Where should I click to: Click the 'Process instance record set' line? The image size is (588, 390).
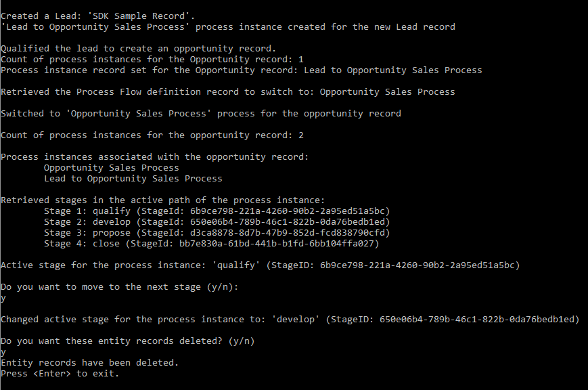241,70
